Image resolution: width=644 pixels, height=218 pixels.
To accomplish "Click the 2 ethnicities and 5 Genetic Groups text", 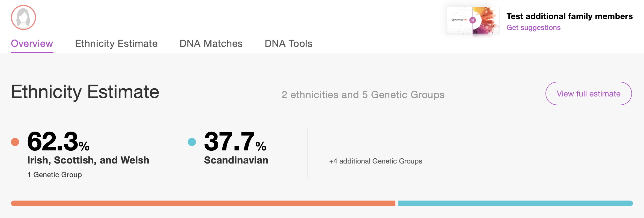I will coord(363,95).
